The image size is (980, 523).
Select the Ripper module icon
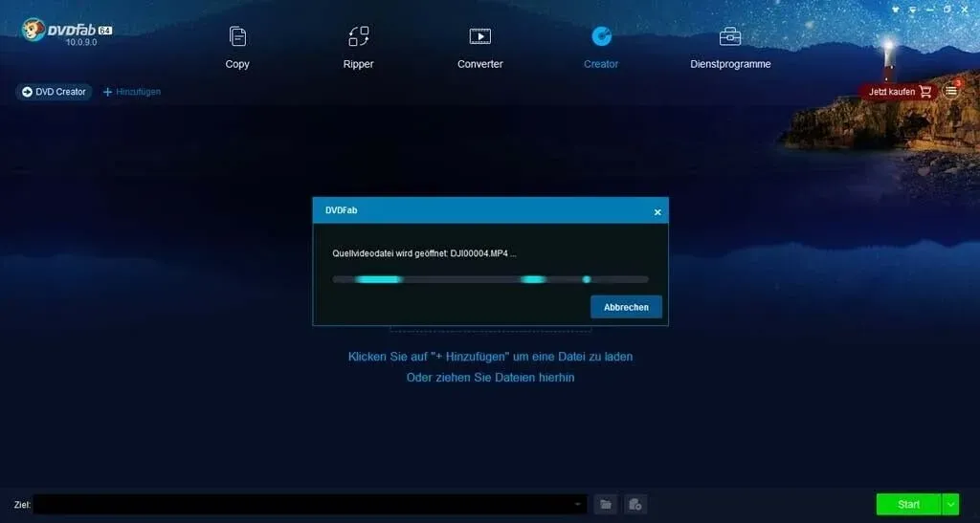[x=359, y=37]
